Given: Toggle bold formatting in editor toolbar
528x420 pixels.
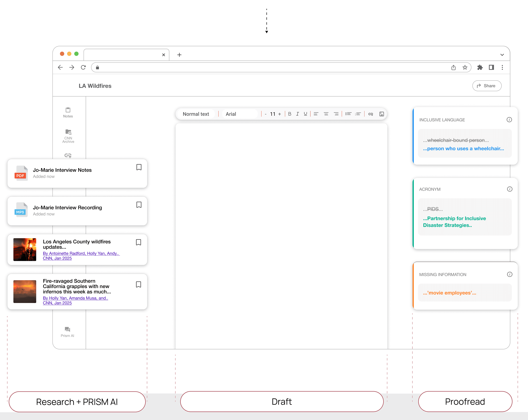Looking at the screenshot, I should click(290, 114).
